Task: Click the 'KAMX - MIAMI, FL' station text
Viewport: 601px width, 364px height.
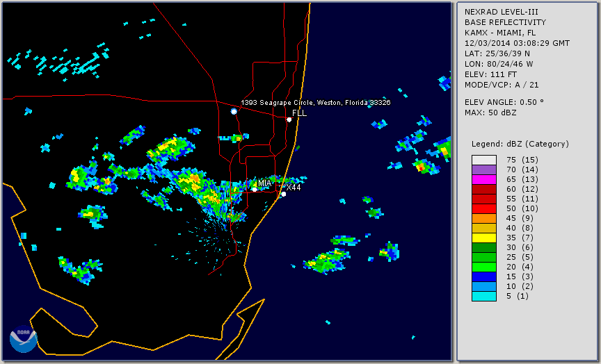Action: tap(500, 33)
